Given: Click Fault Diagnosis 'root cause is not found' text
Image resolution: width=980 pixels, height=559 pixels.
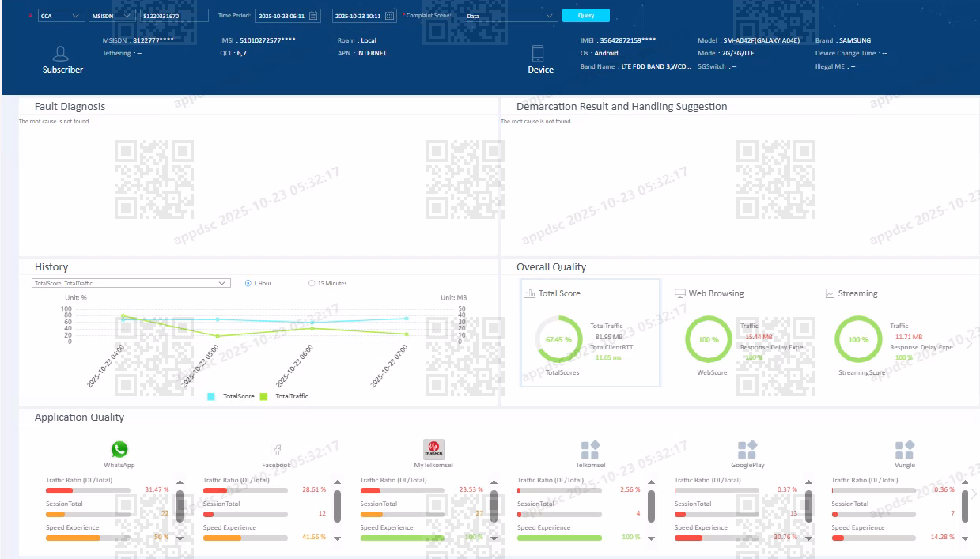Looking at the screenshot, I should [x=54, y=122].
